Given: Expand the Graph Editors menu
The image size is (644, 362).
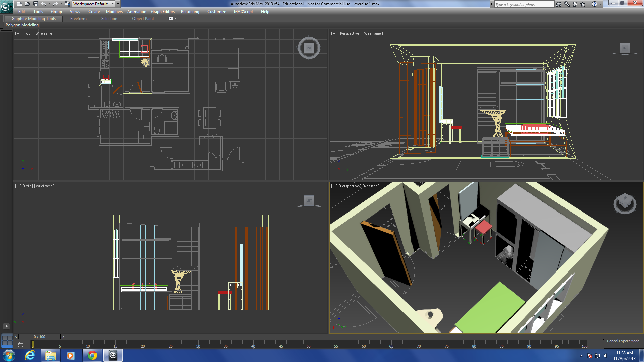Looking at the screenshot, I should (163, 11).
